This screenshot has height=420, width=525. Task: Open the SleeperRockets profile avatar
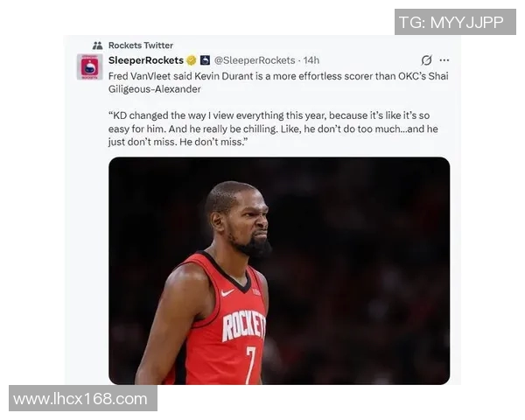pyautogui.click(x=90, y=66)
